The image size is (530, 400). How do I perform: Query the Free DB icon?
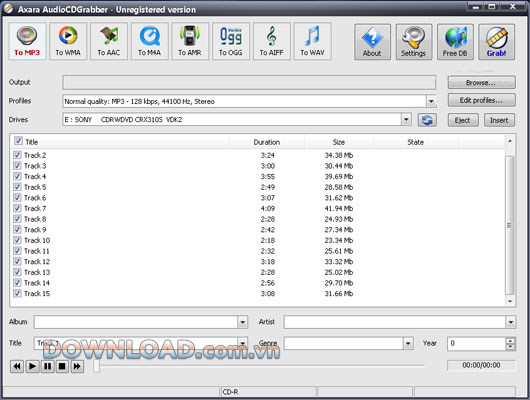click(455, 42)
